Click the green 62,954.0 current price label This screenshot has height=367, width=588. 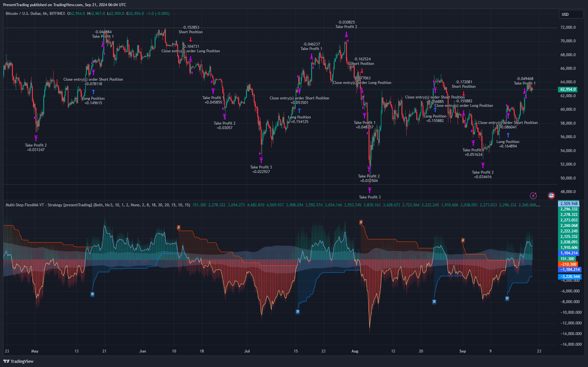click(x=568, y=89)
